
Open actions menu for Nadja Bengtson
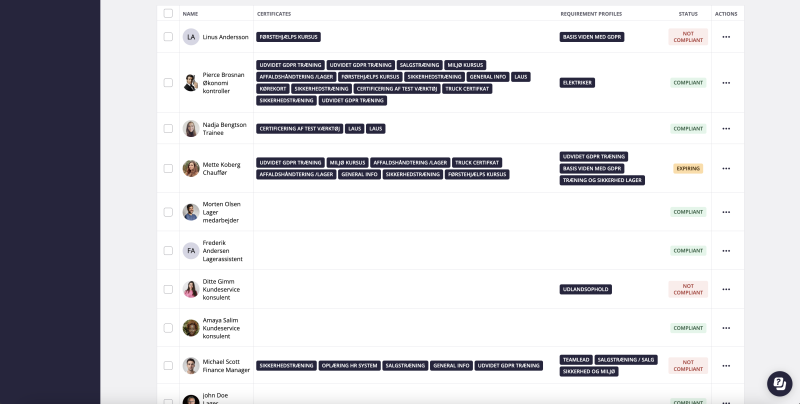(726, 129)
